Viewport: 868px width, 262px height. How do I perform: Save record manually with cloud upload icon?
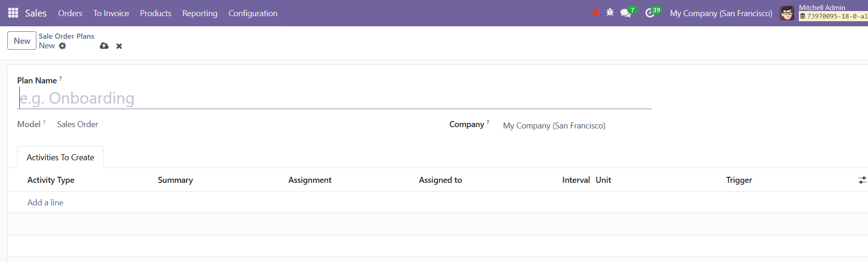[x=104, y=46]
